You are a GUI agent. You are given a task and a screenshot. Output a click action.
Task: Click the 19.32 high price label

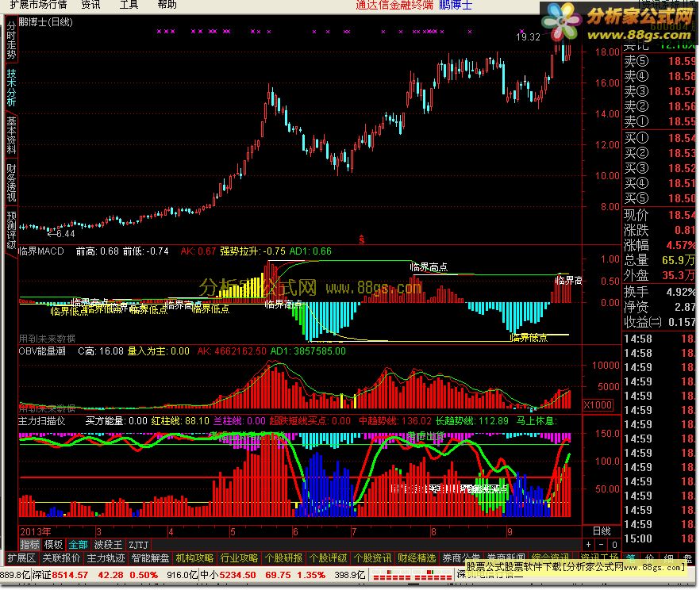pos(528,37)
